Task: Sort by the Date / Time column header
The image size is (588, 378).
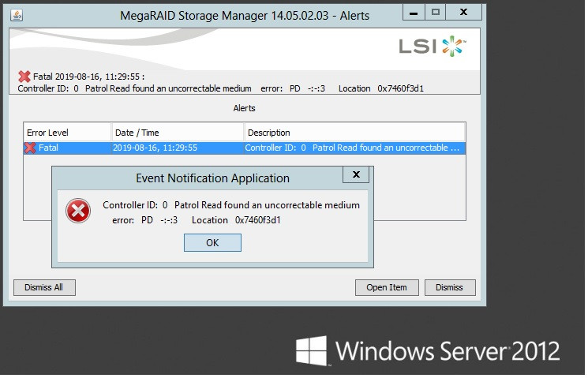Action: (x=178, y=133)
